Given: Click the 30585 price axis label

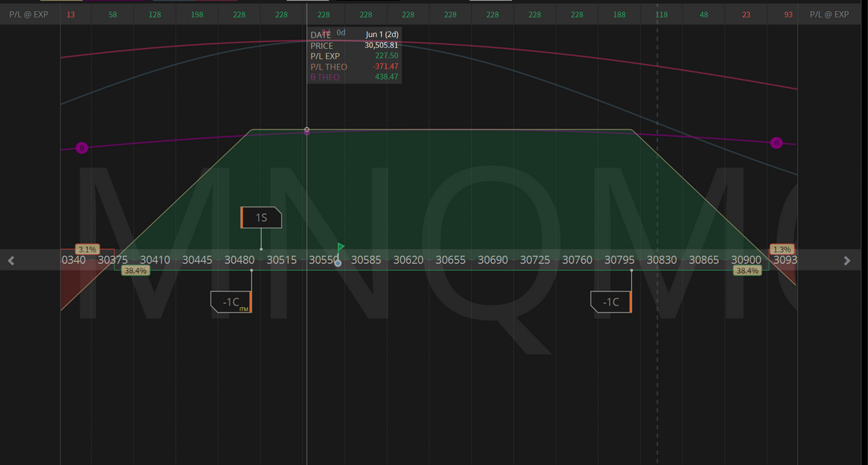Looking at the screenshot, I should pos(366,261).
